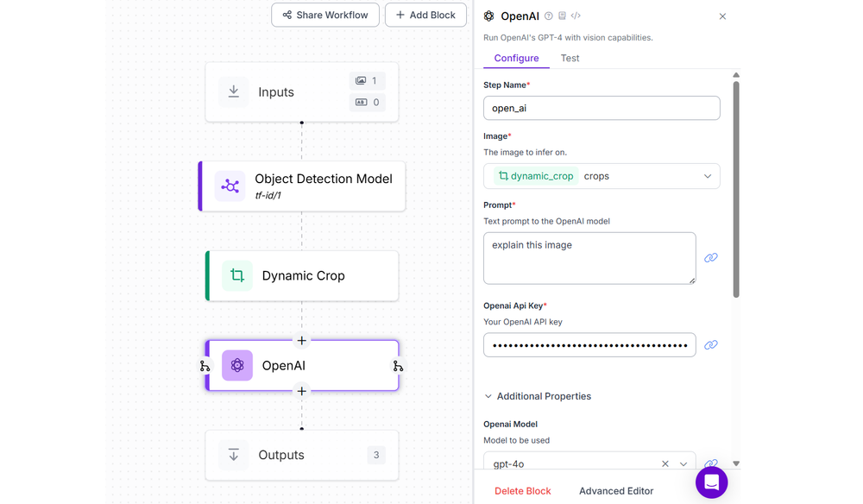Select the Configure tab
Image resolution: width=863 pixels, height=504 pixels.
pos(516,59)
